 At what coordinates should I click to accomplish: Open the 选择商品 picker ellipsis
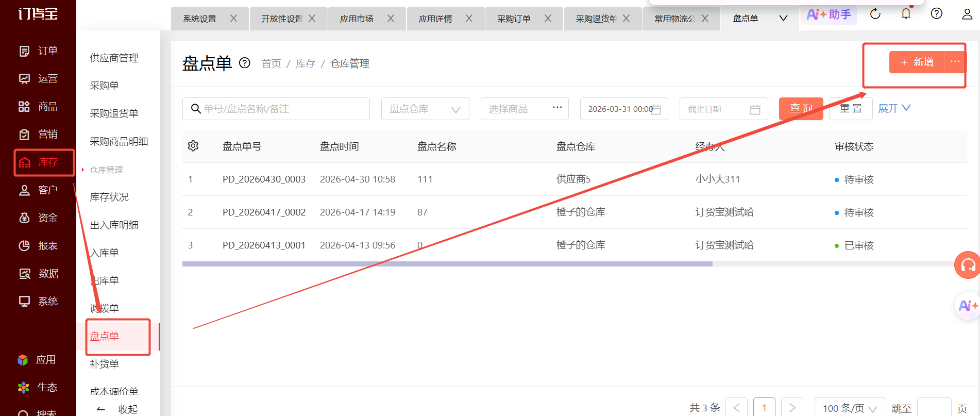click(557, 107)
